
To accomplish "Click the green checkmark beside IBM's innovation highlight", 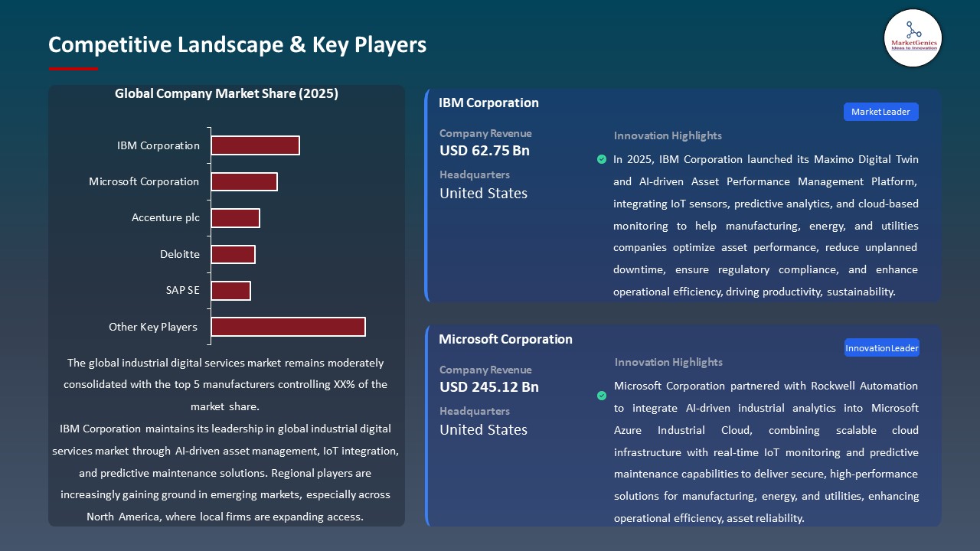I will (x=601, y=159).
